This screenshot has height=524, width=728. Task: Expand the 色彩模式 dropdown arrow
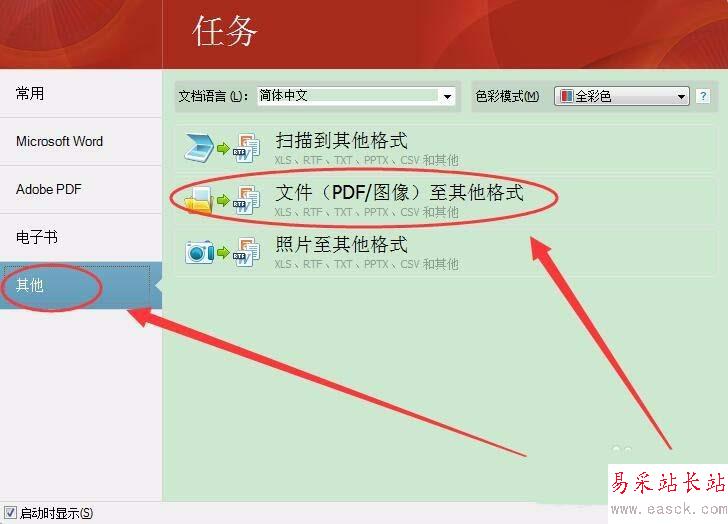[x=681, y=97]
